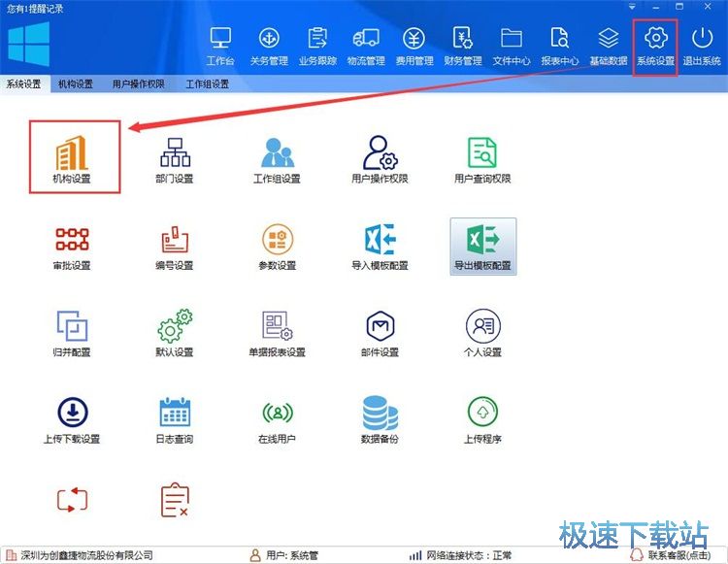
Task: Click the 您有1提醒记录 reminder text
Action: pos(35,9)
